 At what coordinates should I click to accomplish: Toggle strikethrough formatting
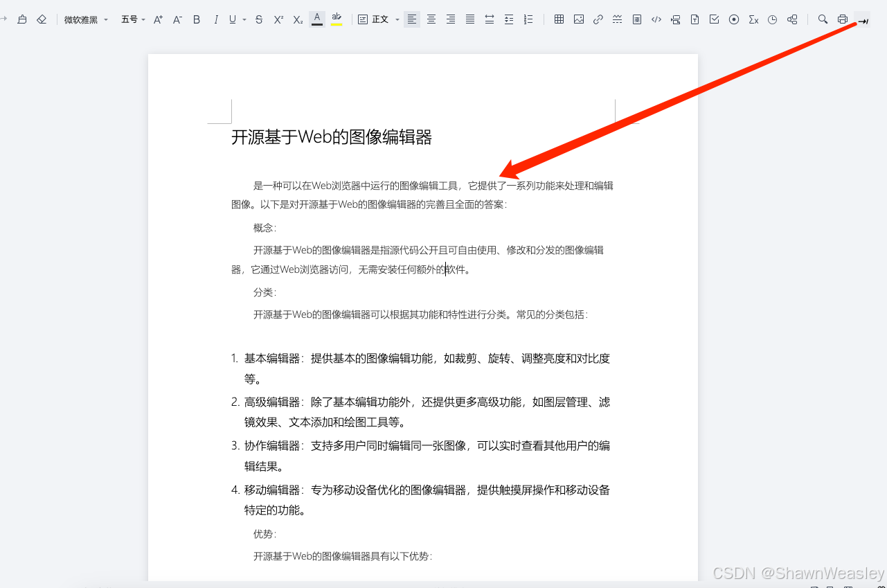click(259, 19)
